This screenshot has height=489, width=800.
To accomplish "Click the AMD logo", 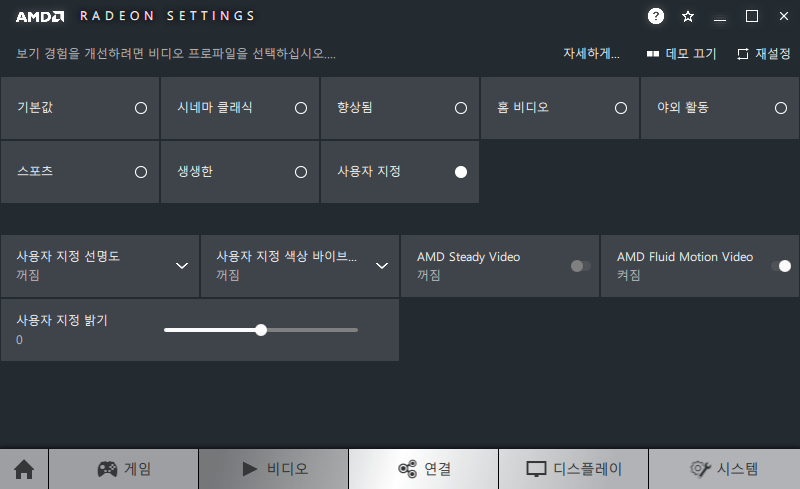I will coord(40,17).
